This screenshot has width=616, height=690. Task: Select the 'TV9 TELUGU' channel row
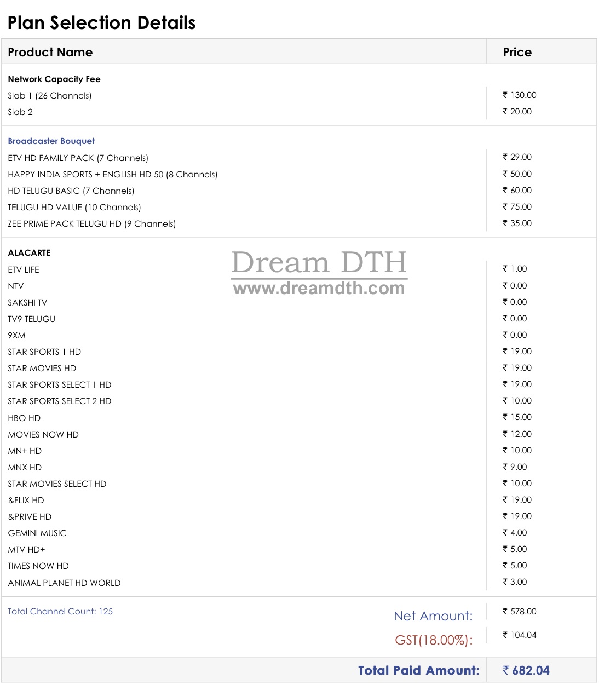click(x=32, y=319)
